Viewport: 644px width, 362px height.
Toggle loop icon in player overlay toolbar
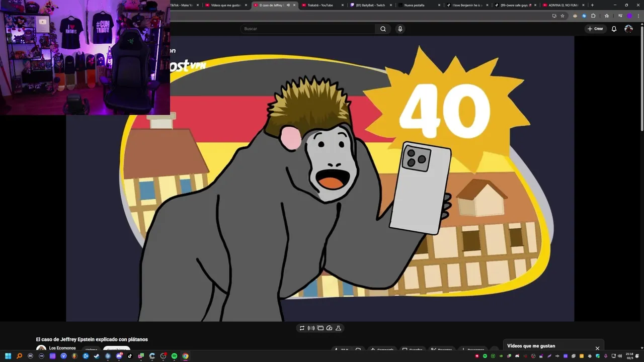[x=302, y=328]
